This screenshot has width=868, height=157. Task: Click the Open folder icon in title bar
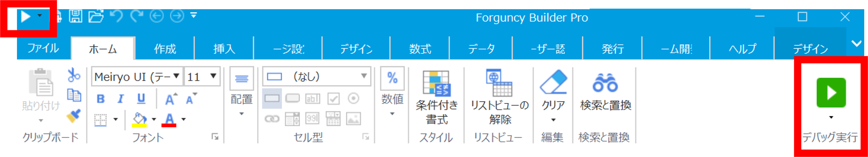pos(96,16)
